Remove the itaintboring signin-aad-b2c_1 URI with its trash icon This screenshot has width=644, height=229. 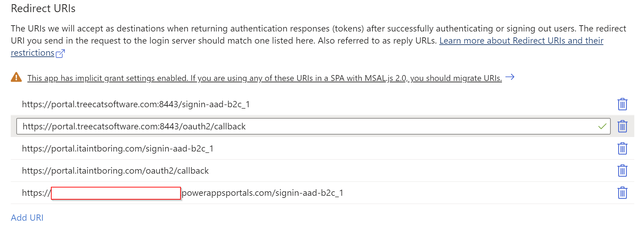[x=622, y=148]
